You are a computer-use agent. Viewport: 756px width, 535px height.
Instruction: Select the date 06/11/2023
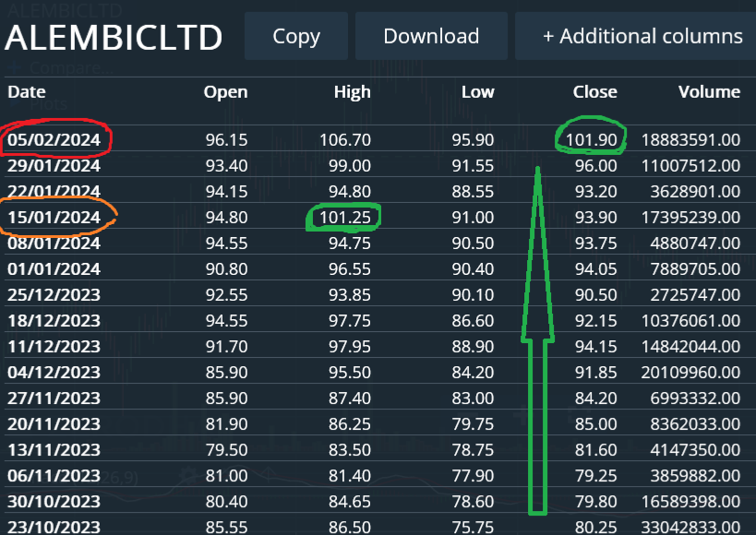54,476
